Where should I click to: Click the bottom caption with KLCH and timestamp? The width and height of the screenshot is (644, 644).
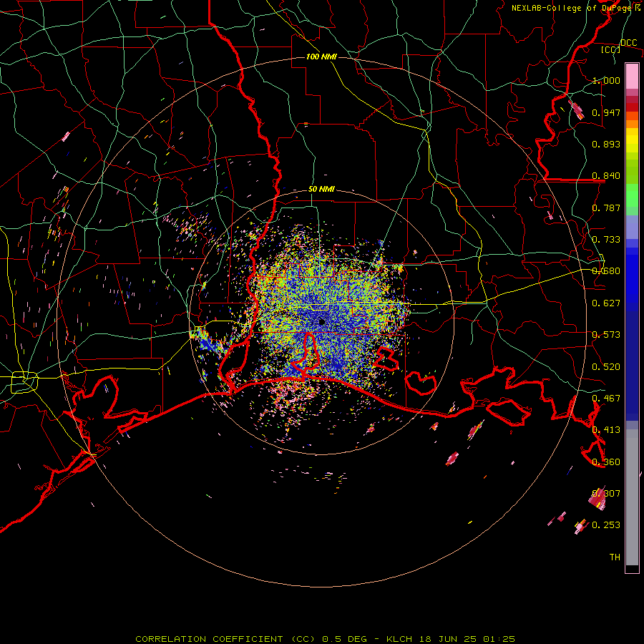coord(325,639)
